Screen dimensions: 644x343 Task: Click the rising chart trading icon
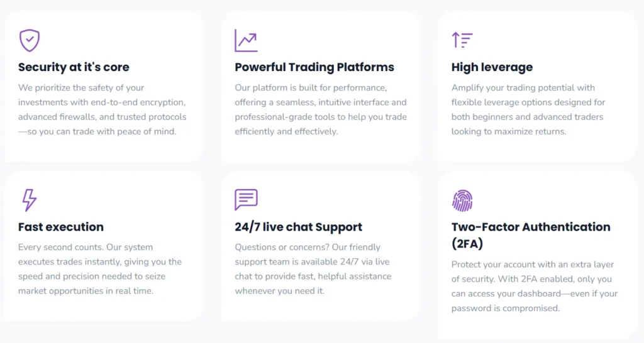pyautogui.click(x=246, y=41)
